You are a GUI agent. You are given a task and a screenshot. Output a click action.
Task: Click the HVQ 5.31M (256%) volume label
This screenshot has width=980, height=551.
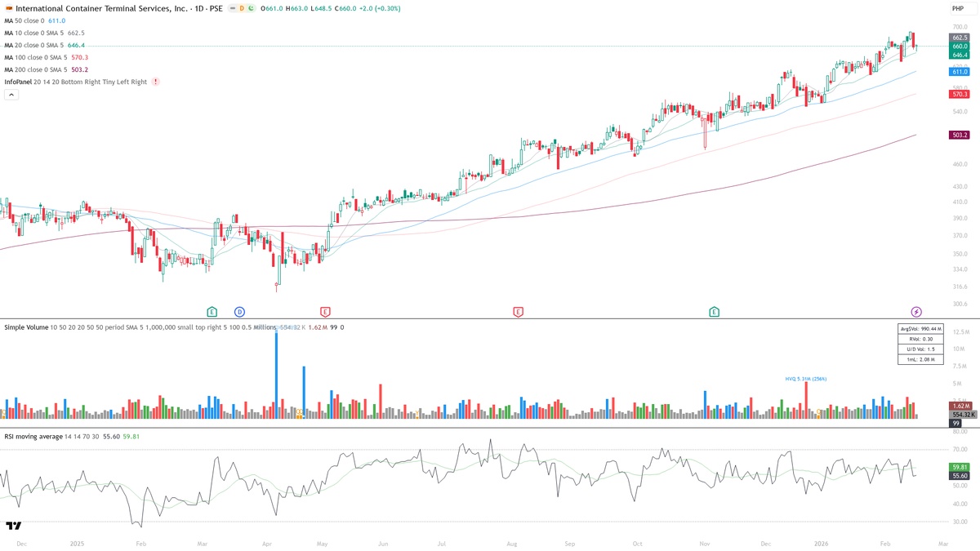click(804, 379)
